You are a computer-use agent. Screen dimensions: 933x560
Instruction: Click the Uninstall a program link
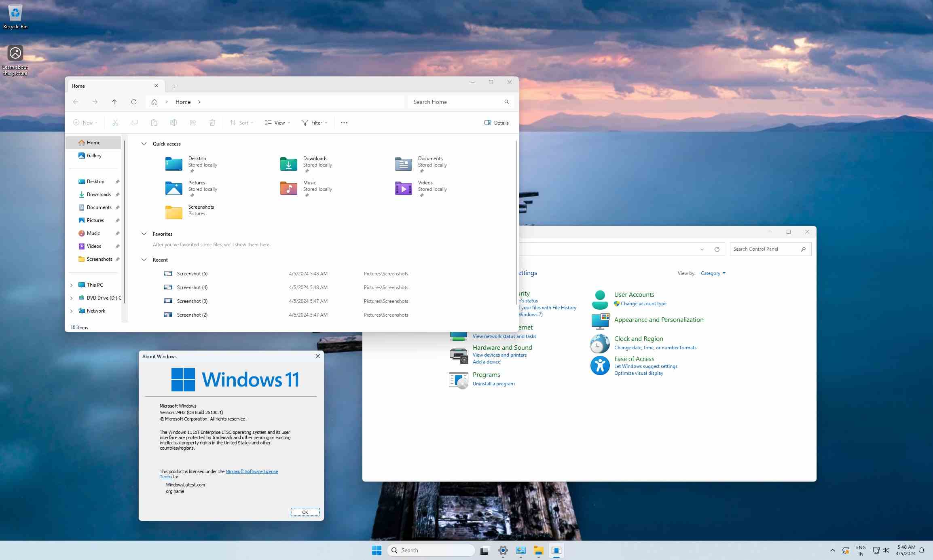click(x=493, y=384)
